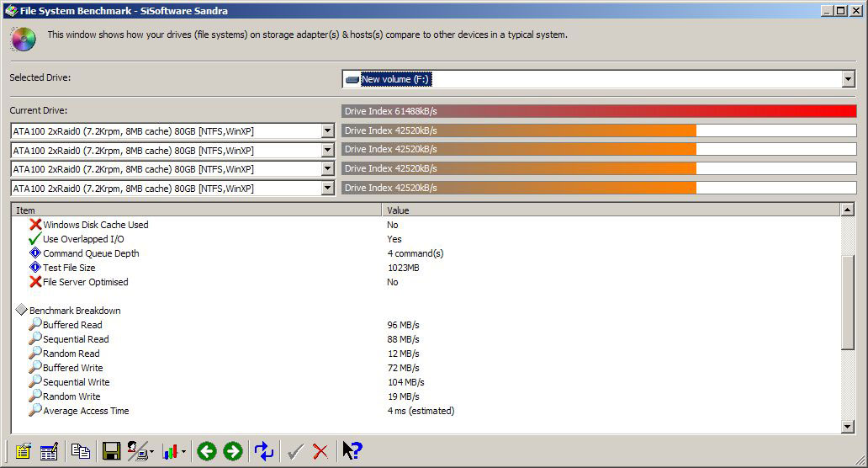The width and height of the screenshot is (868, 468).
Task: Select the Random Read row
Action: point(425,354)
